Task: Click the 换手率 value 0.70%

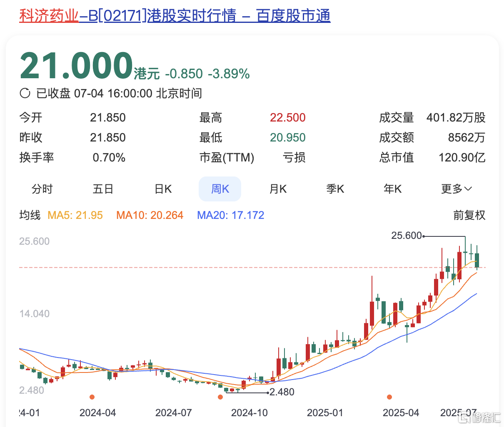Action: pos(109,158)
